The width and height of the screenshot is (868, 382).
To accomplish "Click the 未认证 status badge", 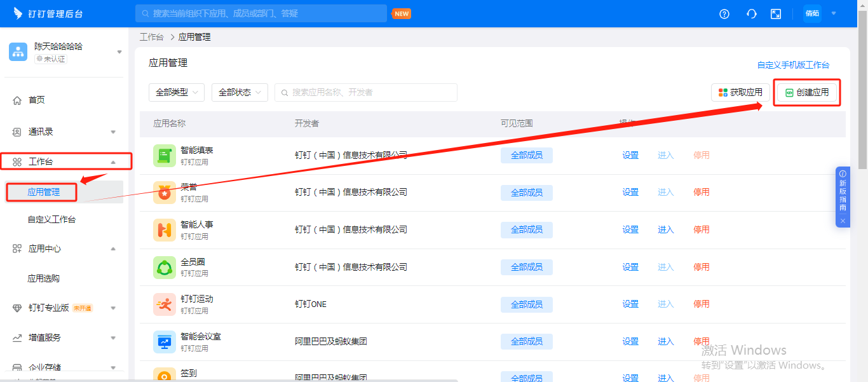I will 51,58.
